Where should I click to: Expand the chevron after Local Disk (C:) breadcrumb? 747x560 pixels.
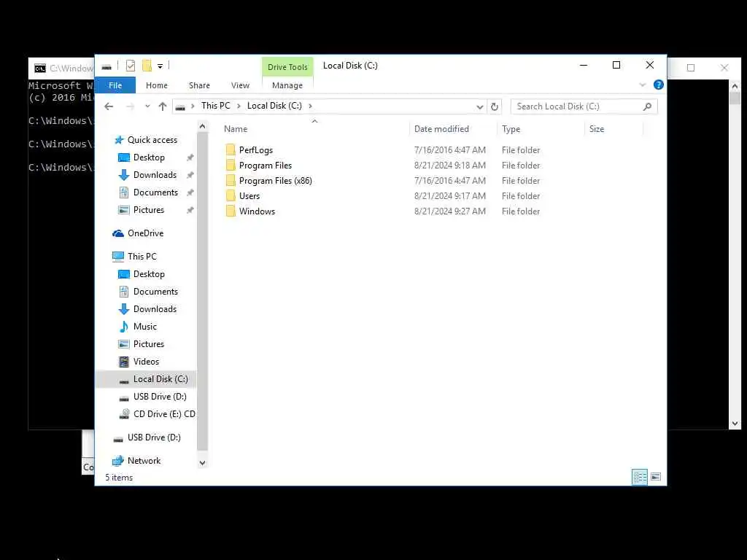[310, 106]
